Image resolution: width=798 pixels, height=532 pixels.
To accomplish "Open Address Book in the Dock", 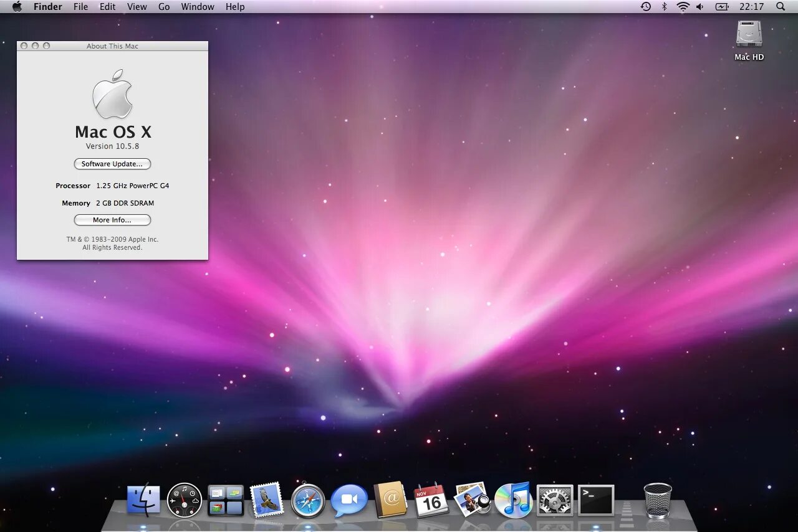I will [x=390, y=500].
